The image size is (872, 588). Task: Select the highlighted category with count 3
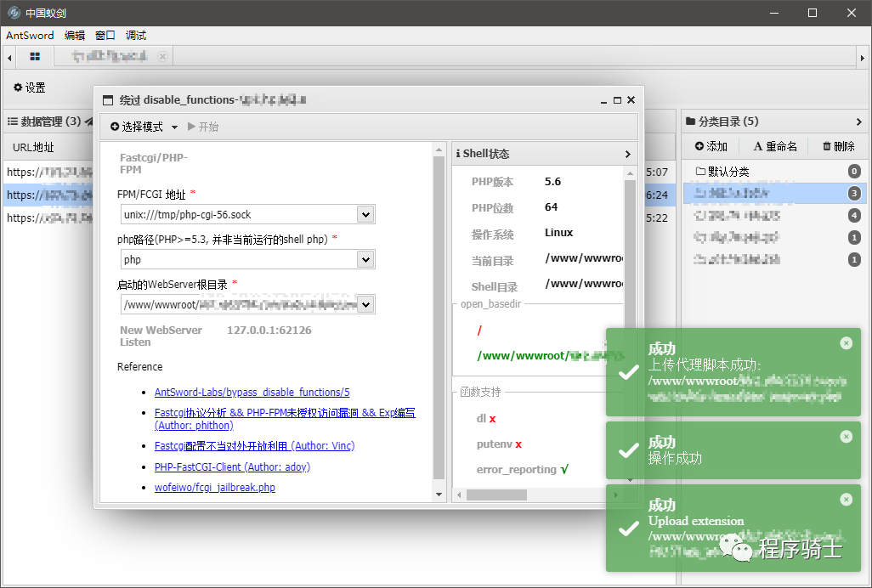tap(773, 194)
